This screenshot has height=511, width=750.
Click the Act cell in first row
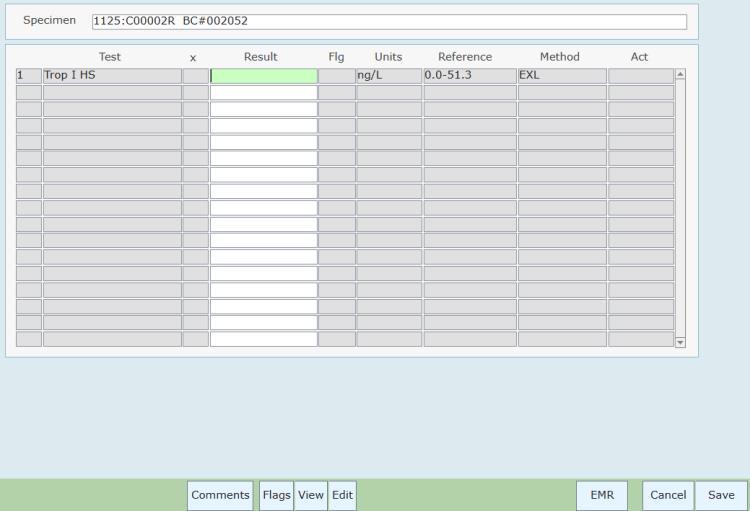pos(640,75)
